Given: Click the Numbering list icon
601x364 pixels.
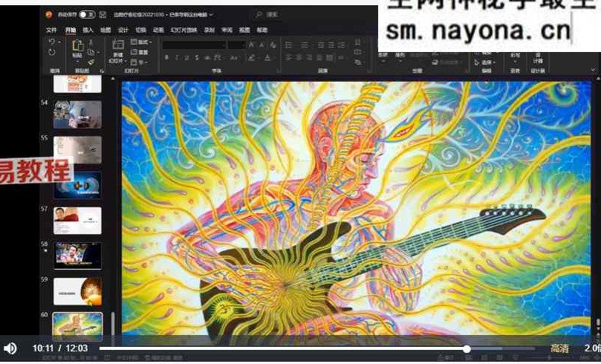Looking at the screenshot, I should 305,45.
